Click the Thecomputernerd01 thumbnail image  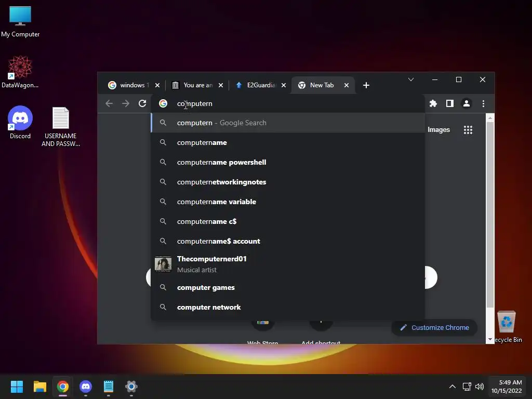pyautogui.click(x=163, y=264)
